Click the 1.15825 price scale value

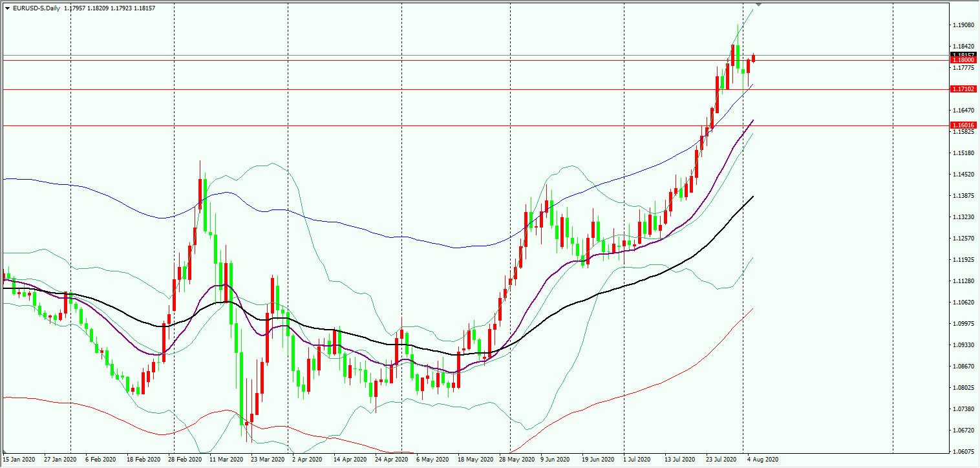pyautogui.click(x=963, y=132)
